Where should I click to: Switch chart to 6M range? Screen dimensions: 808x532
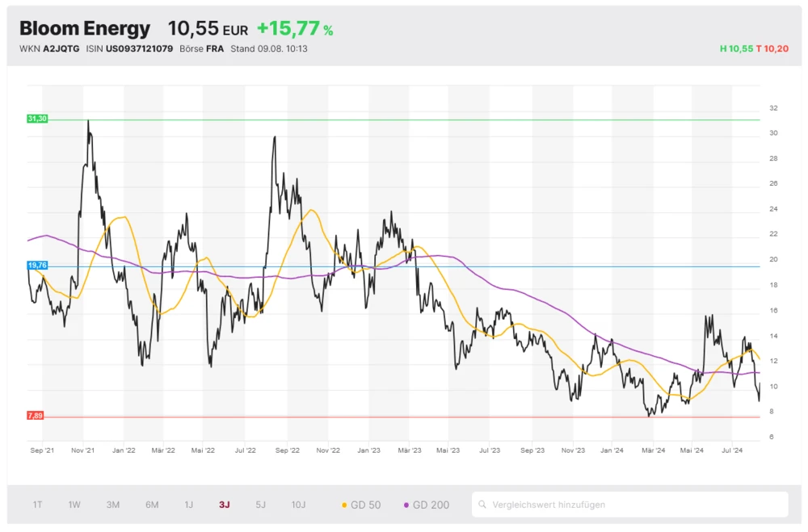[x=152, y=505]
